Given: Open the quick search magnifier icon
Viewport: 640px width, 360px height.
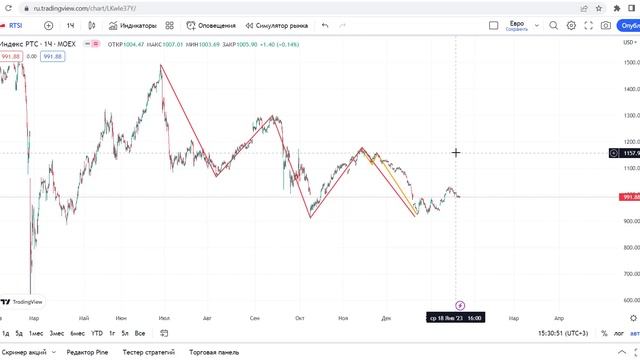Looking at the screenshot, I should 553,26.
